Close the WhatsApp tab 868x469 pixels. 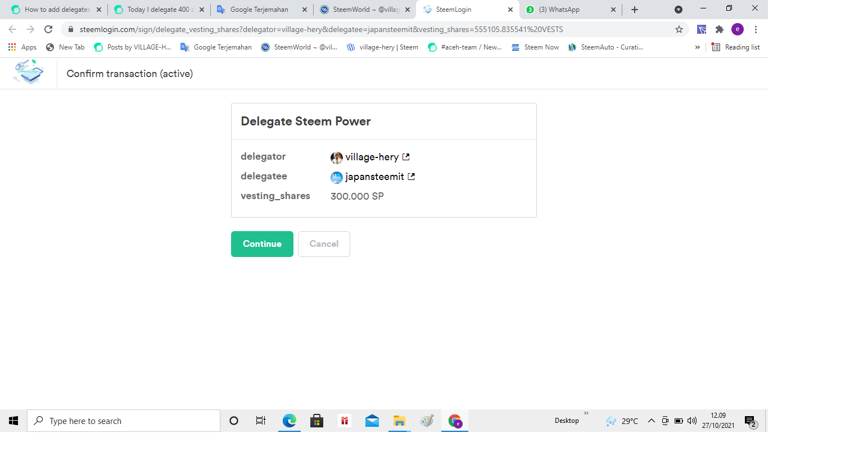coord(613,10)
